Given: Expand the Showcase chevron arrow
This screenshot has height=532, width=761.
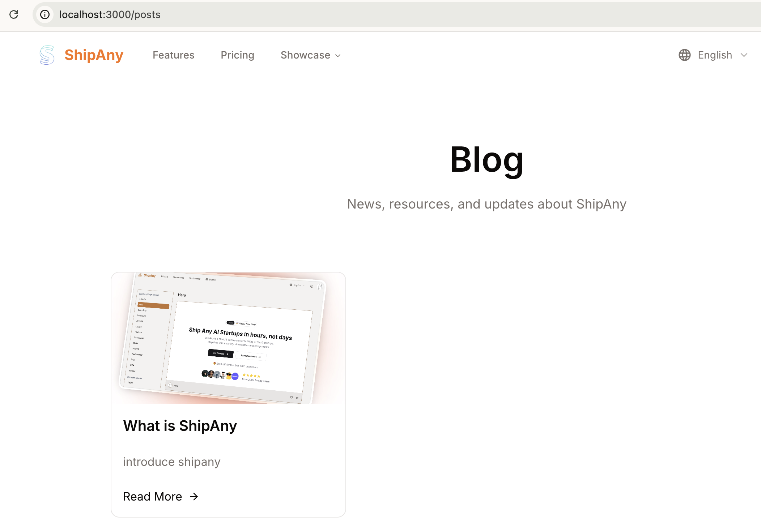Looking at the screenshot, I should pos(338,56).
